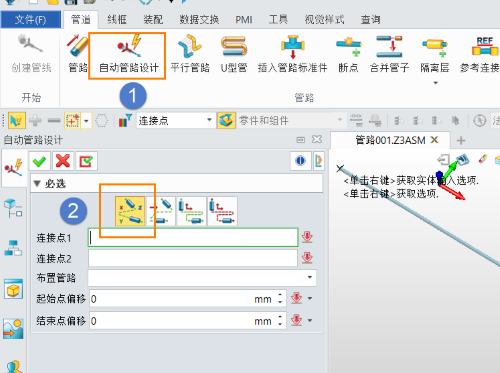The width and height of the screenshot is (500, 373).
Task: Click the minus remove-from-selection icon
Action: point(54,120)
